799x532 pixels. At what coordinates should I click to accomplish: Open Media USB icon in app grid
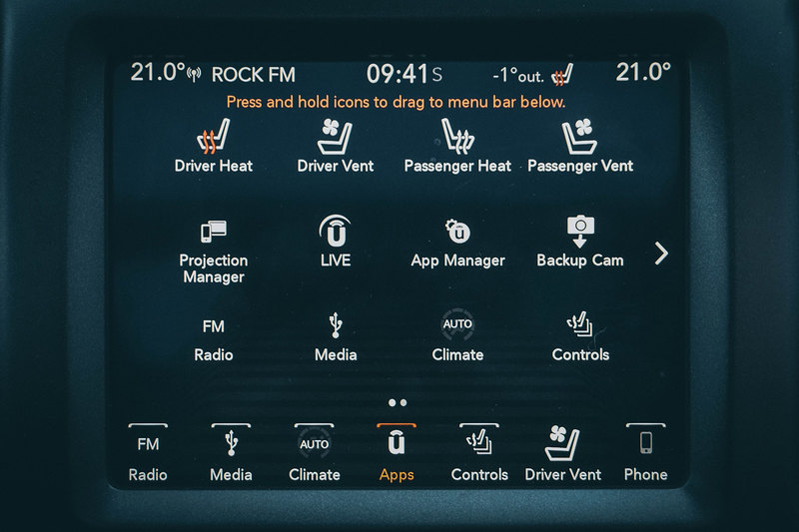click(336, 337)
